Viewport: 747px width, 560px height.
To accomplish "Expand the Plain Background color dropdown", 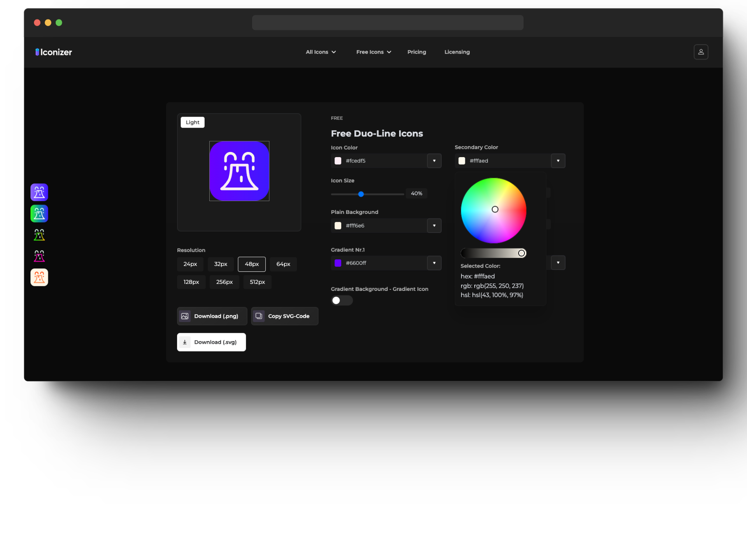I will tap(434, 226).
